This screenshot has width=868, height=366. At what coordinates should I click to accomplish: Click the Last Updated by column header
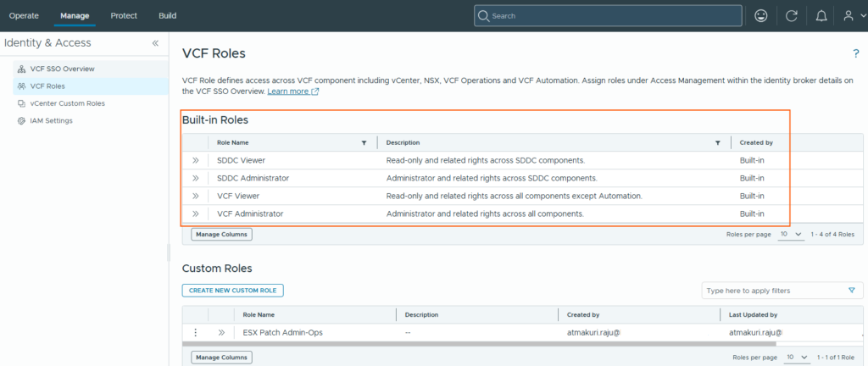pos(754,314)
